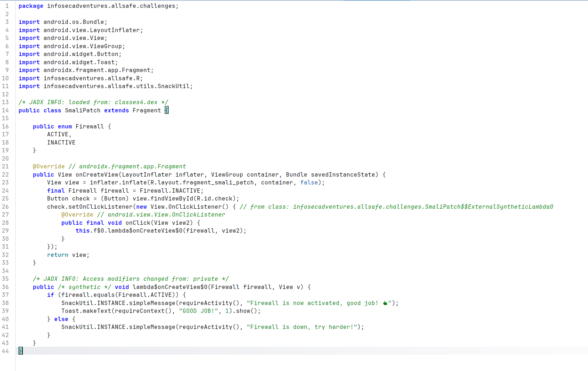Click line number 36 in the gutter
This screenshot has height=371, width=588.
coord(5,287)
